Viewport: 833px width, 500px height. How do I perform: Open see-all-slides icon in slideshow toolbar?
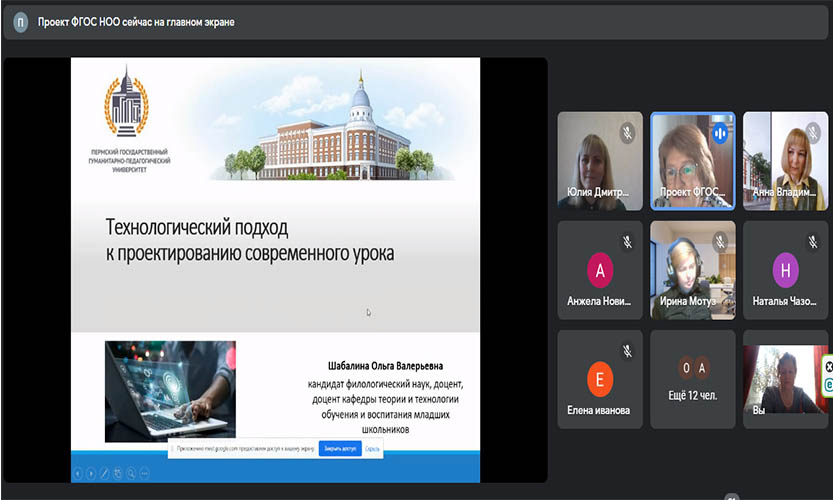(117, 473)
